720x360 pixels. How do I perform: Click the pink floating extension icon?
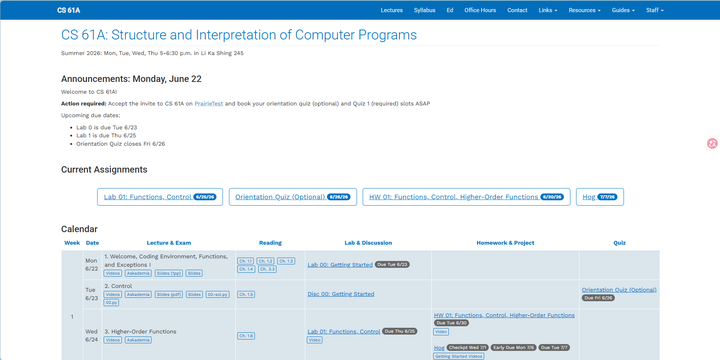click(712, 144)
